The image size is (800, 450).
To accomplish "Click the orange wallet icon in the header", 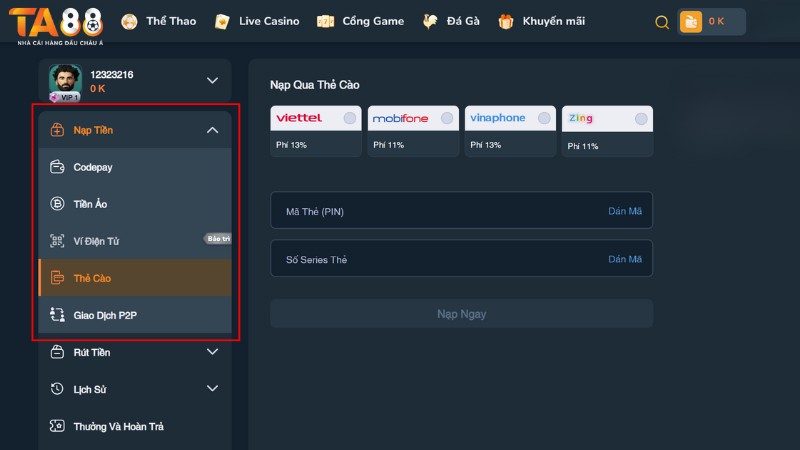I will tap(691, 21).
